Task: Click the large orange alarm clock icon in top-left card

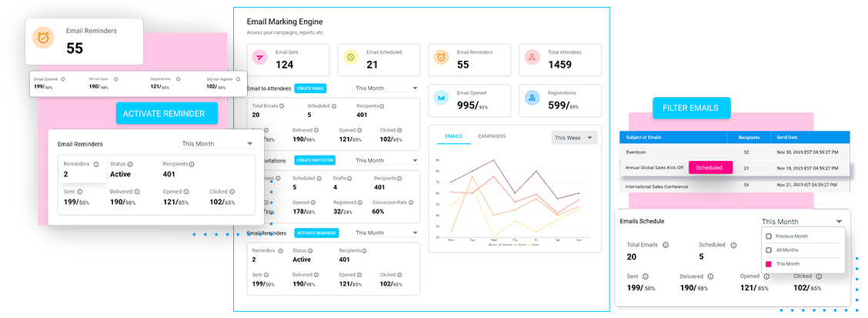Action: click(42, 40)
